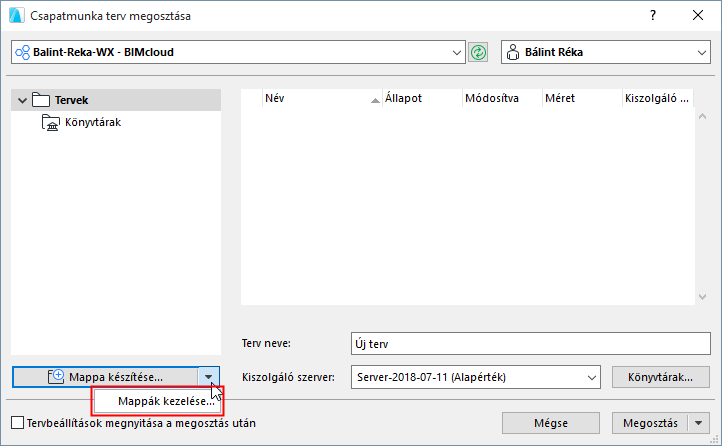722x446 pixels.
Task: Click the green refresh server icon
Action: coord(478,52)
